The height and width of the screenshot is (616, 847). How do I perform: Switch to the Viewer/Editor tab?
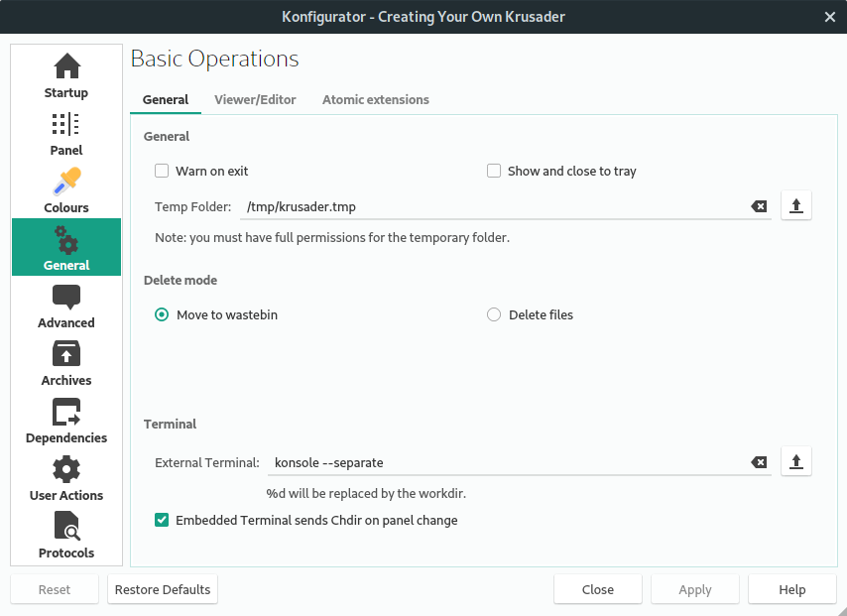pos(255,99)
